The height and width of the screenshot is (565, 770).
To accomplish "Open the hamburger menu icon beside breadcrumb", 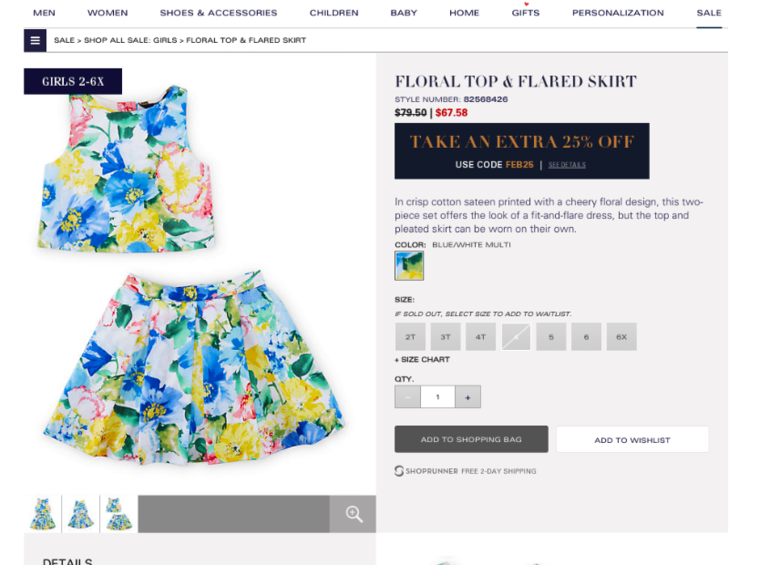I will [35, 40].
